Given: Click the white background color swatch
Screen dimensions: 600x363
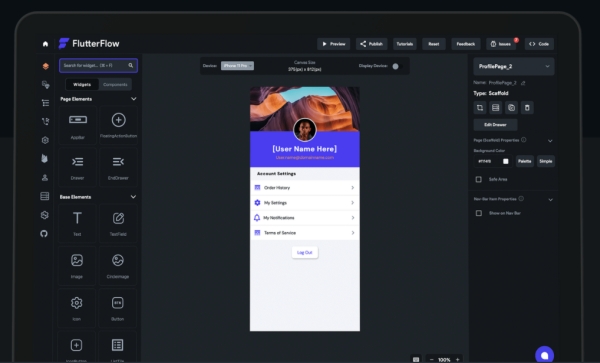Looking at the screenshot, I should (505, 161).
